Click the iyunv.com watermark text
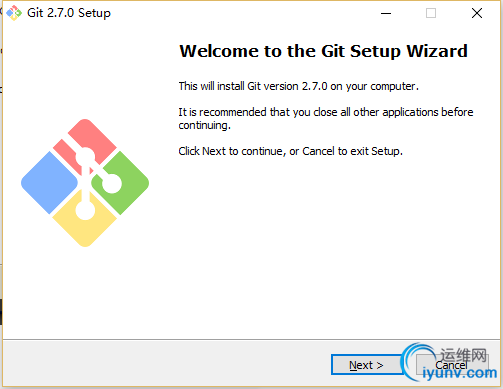This screenshot has height=389, width=503. 459,373
